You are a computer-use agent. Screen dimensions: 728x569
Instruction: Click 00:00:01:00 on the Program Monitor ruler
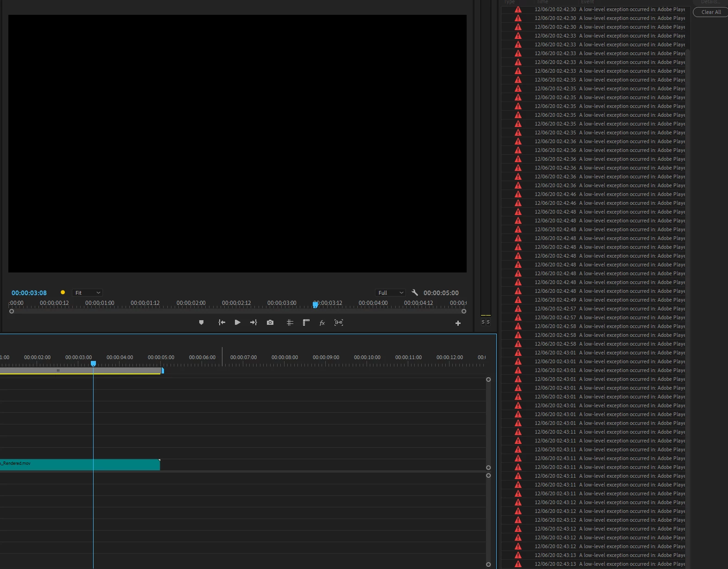click(100, 303)
